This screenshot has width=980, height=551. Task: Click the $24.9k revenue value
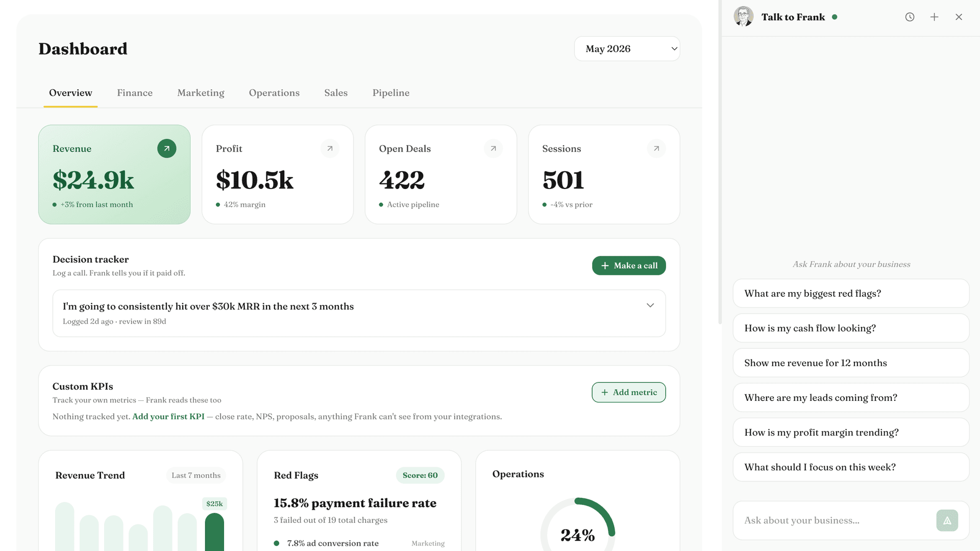93,180
